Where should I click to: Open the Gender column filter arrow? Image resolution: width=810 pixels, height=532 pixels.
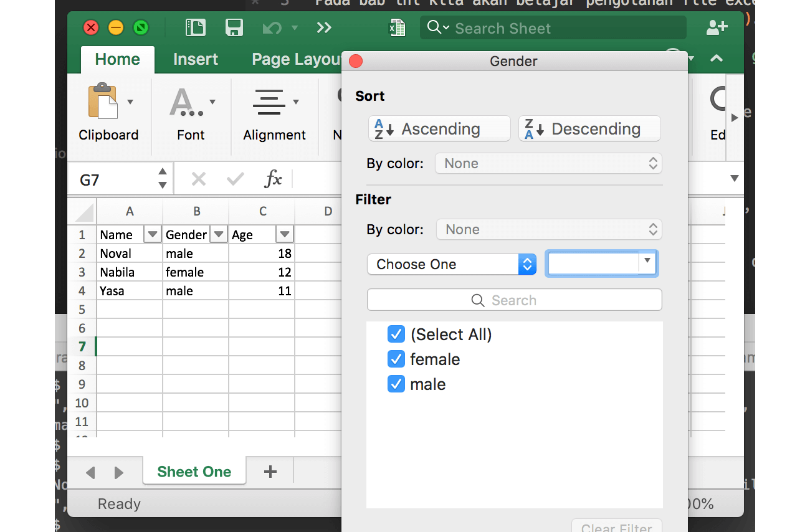[x=218, y=234]
